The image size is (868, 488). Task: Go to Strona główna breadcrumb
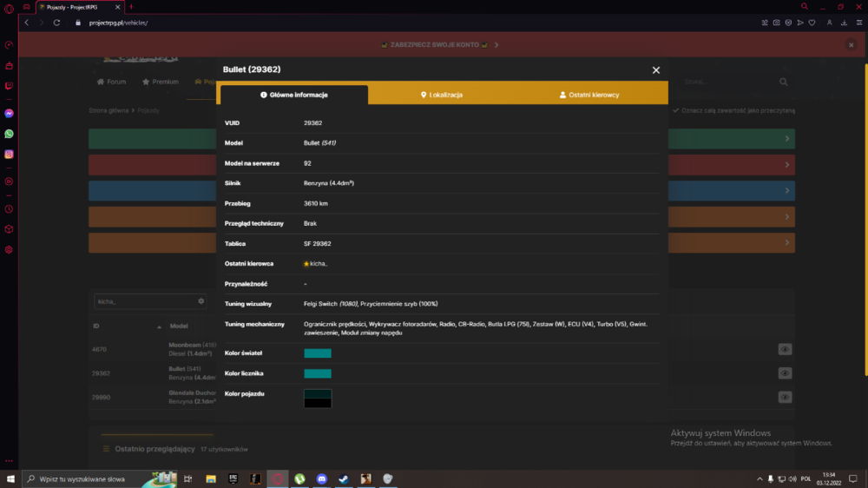(x=108, y=111)
